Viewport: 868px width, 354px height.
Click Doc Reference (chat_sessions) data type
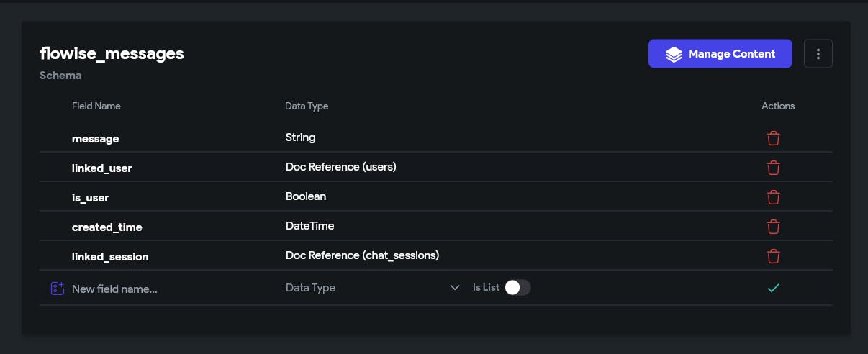pos(362,255)
